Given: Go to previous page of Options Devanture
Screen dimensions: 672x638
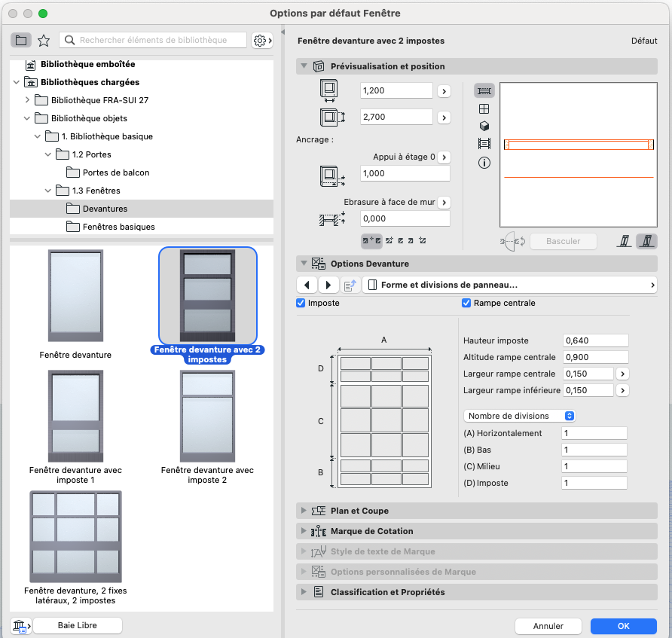Looking at the screenshot, I should tap(307, 285).
